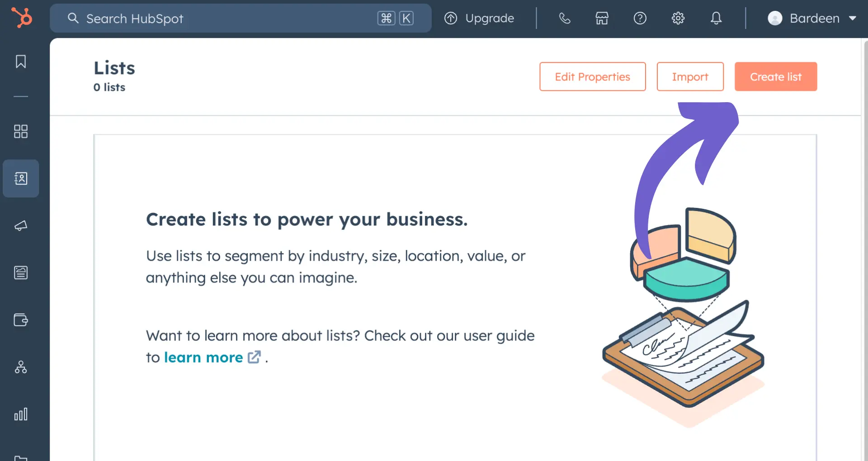This screenshot has width=868, height=461.
Task: Click the Bardeen profile avatar
Action: pyautogui.click(x=775, y=18)
